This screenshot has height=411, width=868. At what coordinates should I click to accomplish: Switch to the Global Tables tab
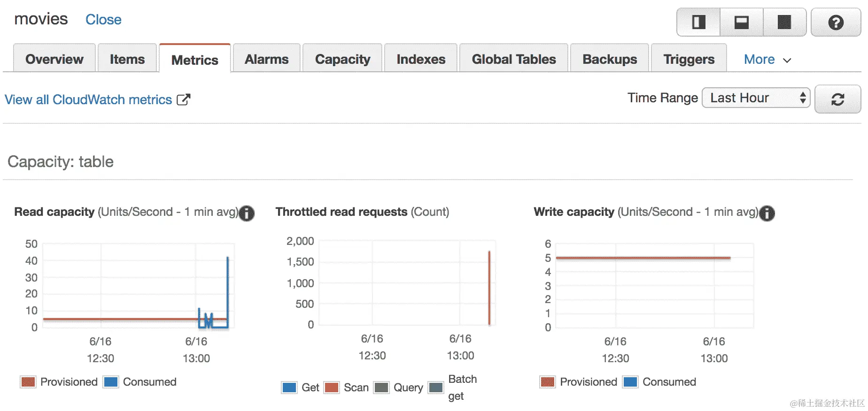514,59
